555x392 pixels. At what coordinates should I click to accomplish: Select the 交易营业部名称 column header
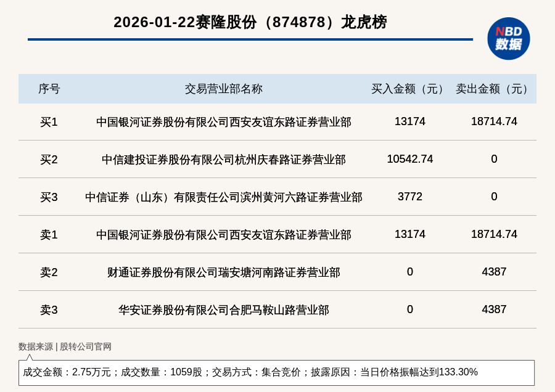click(223, 89)
